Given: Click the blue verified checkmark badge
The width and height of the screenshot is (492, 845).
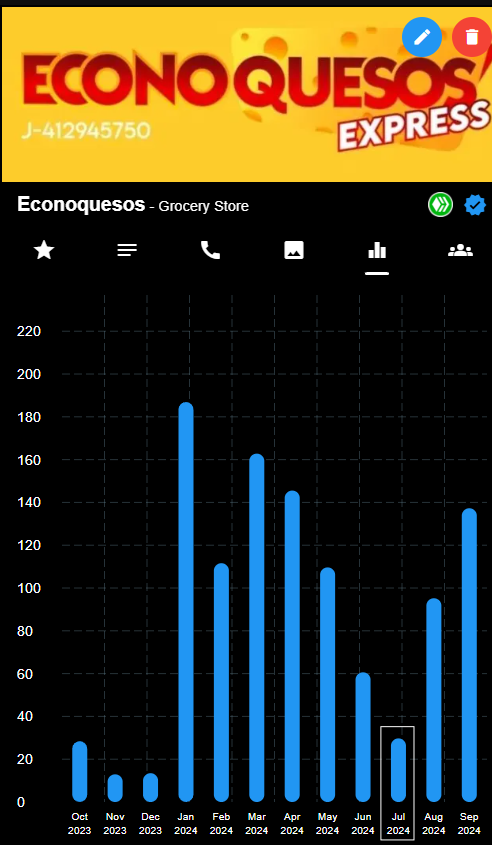Looking at the screenshot, I should pos(475,205).
